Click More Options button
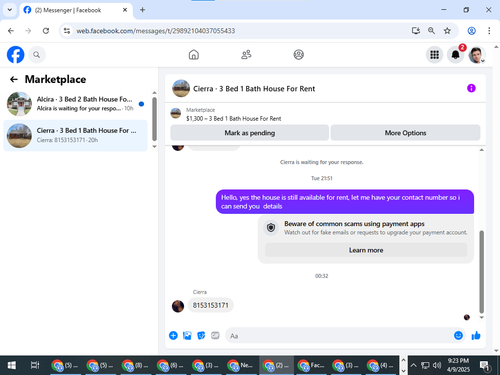This screenshot has height=375, width=500. coord(405,133)
